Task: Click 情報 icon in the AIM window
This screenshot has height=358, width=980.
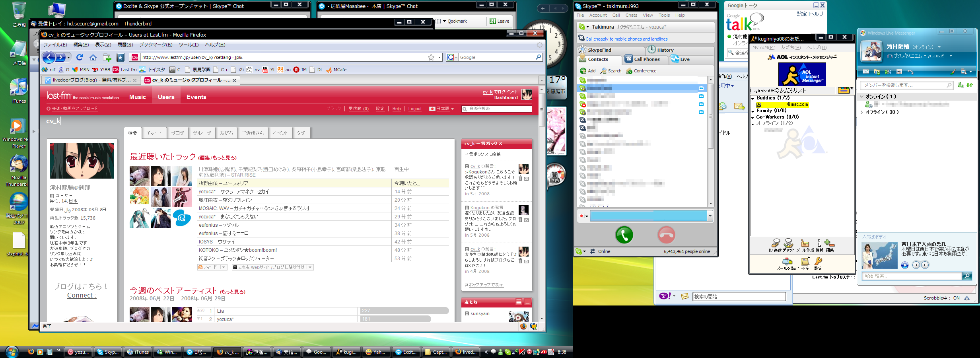Action: click(819, 245)
